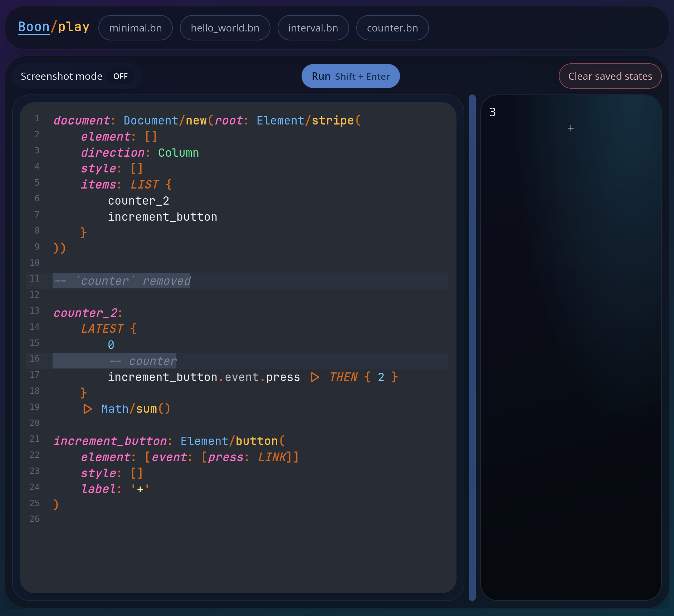Click the Boon logo link
The height and width of the screenshot is (616, 674).
pos(34,27)
